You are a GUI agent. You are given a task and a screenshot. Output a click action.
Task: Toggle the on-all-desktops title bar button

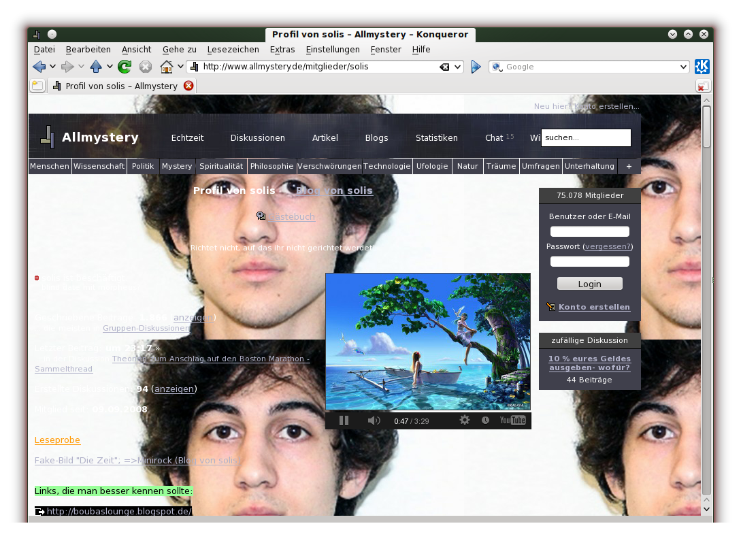tap(52, 34)
